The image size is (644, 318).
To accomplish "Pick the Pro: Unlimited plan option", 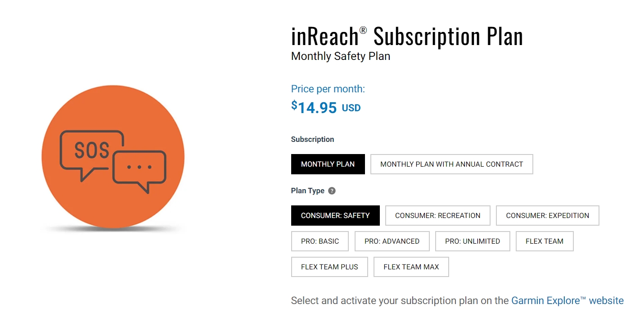I will tap(472, 241).
